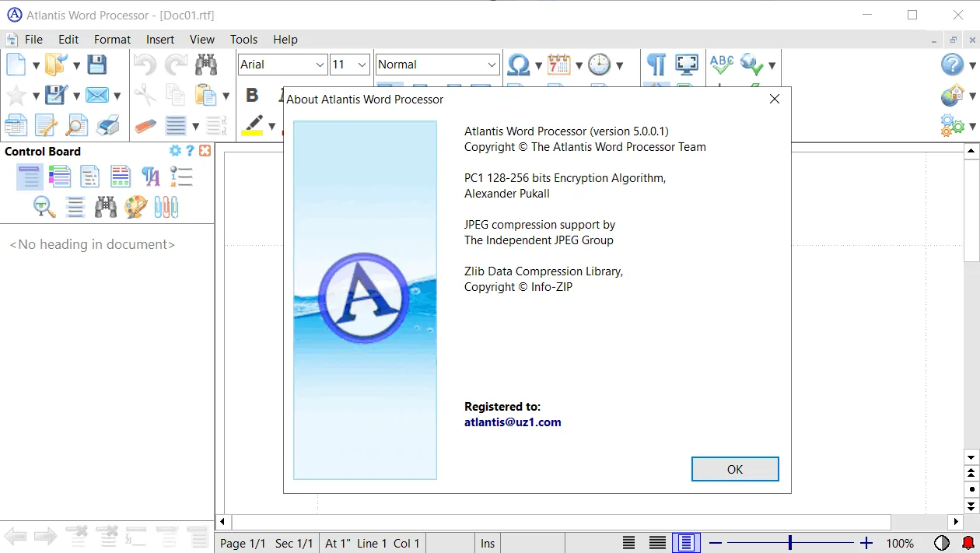Expand the Open folder dropdown arrow
Image resolution: width=980 pixels, height=553 pixels.
pos(76,66)
